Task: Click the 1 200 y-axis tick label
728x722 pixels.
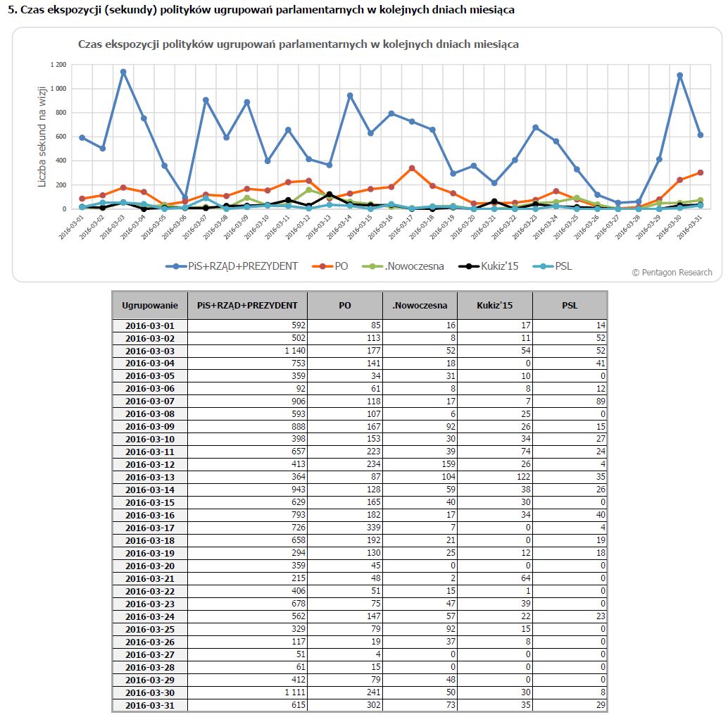Action: (58, 65)
